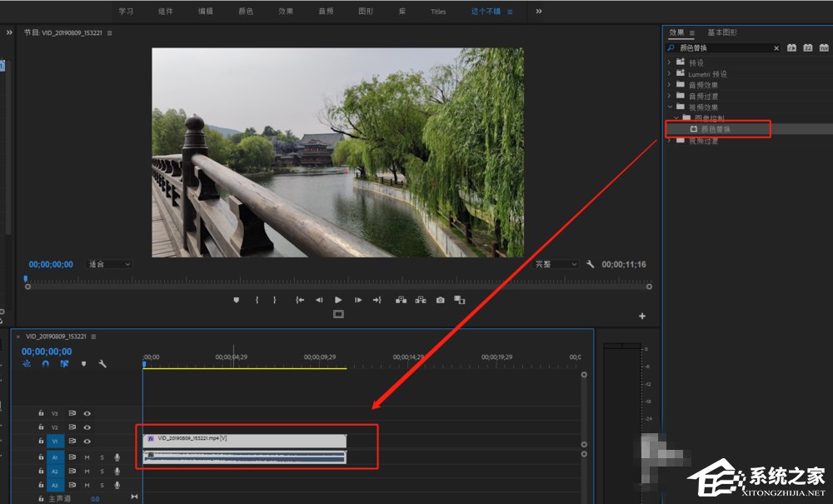Open the program monitor button editor plus
Screen dimensions: 833x504
coord(641,317)
